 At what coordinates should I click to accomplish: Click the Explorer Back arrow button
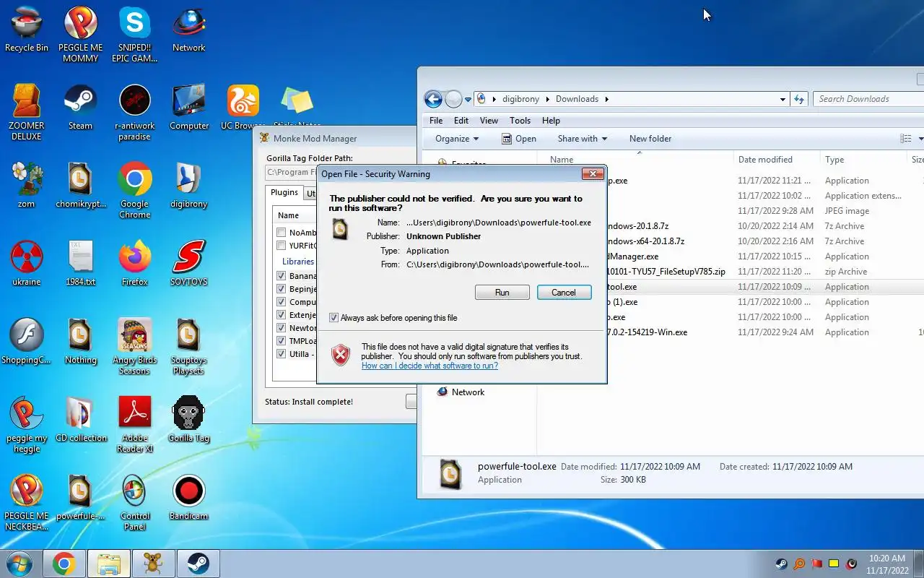pos(433,99)
